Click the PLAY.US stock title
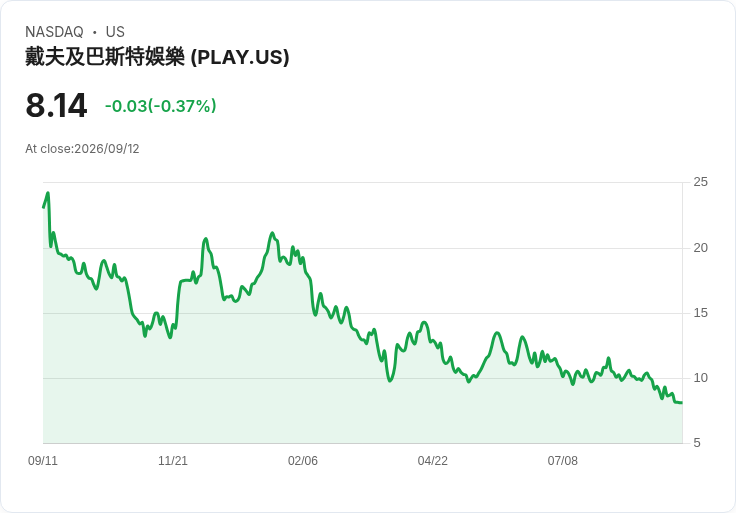 (x=157, y=57)
